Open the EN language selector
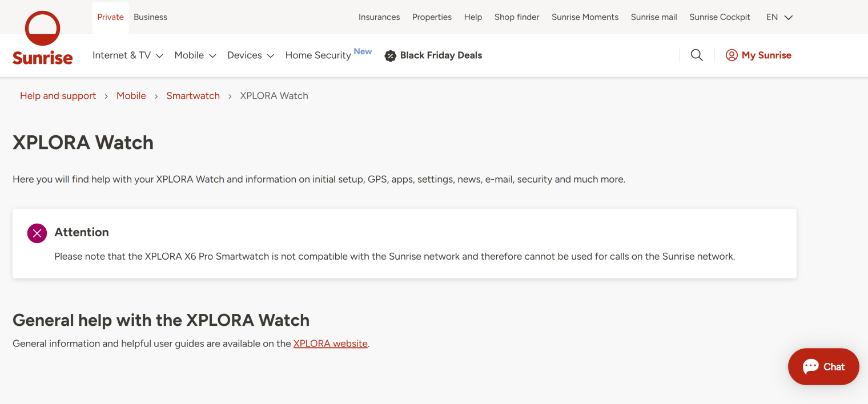 tap(779, 17)
